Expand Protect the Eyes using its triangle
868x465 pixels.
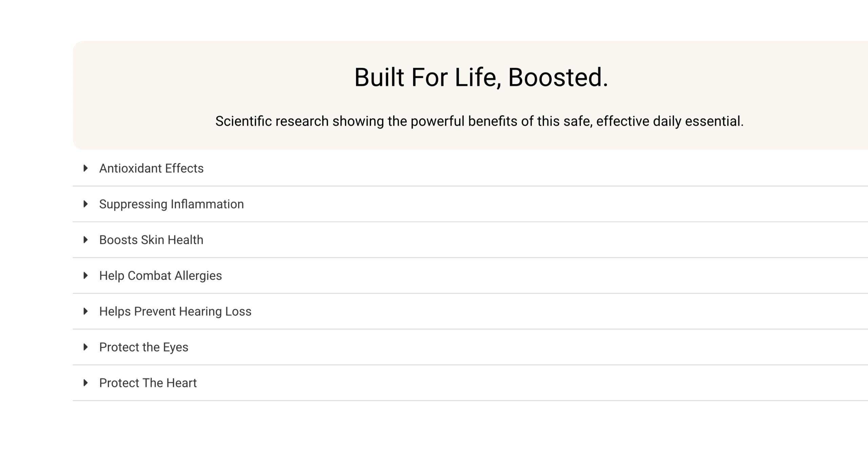[85, 347]
